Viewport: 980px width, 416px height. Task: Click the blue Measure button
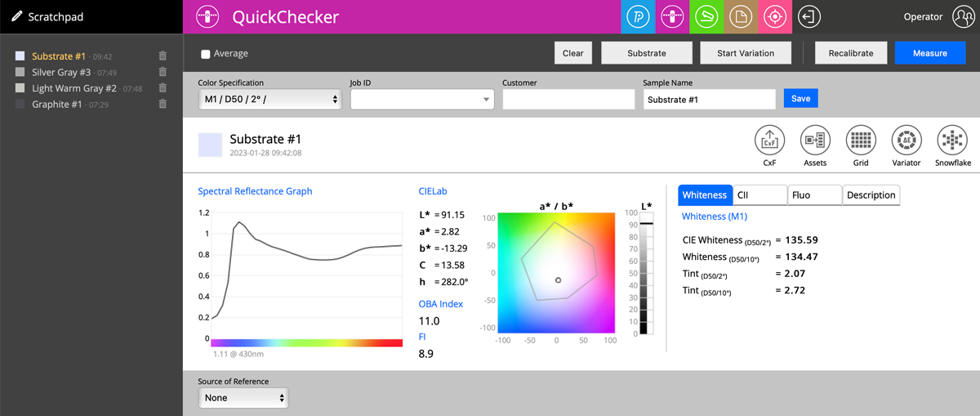pos(930,53)
